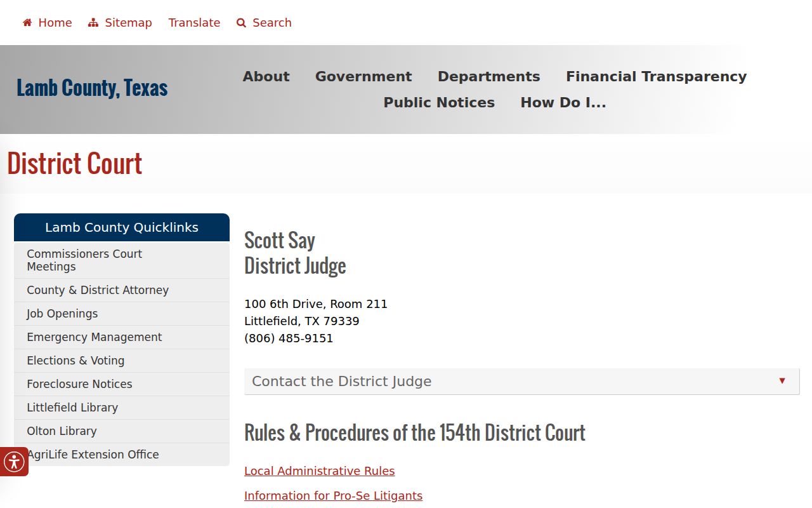Open Commissioners Court Meetings quicklink
Viewport: 812px width, 508px height.
(122, 260)
